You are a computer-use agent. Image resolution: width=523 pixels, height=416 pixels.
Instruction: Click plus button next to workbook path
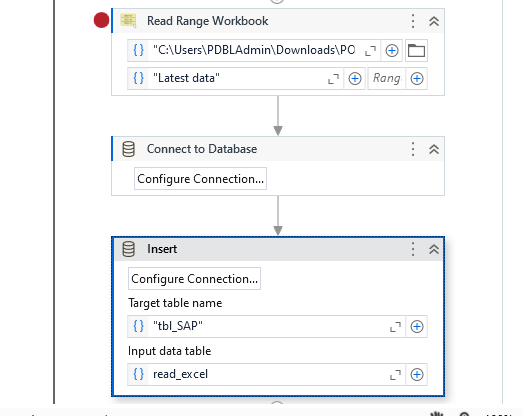[392, 50]
